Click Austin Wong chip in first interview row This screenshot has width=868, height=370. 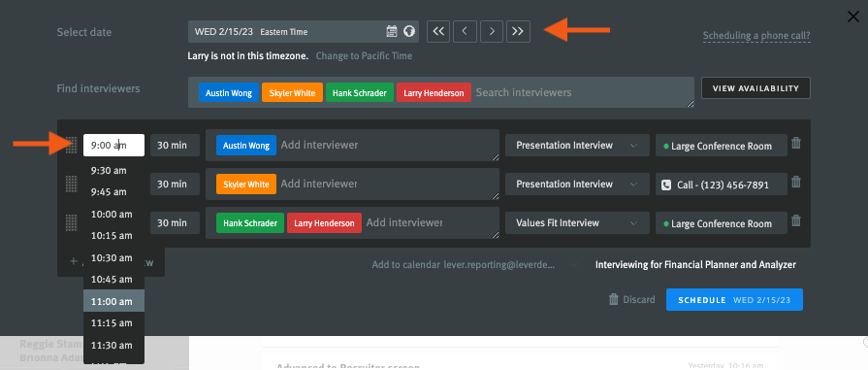246,146
